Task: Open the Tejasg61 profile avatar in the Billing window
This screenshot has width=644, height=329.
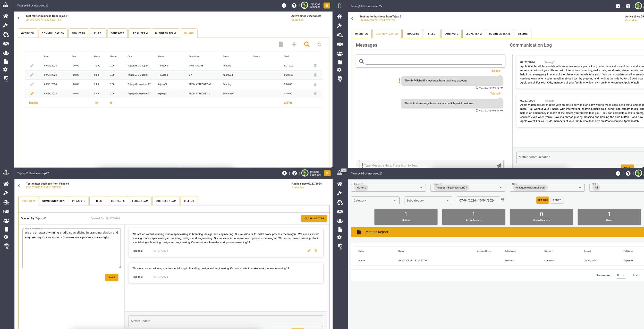Action: [304, 5]
